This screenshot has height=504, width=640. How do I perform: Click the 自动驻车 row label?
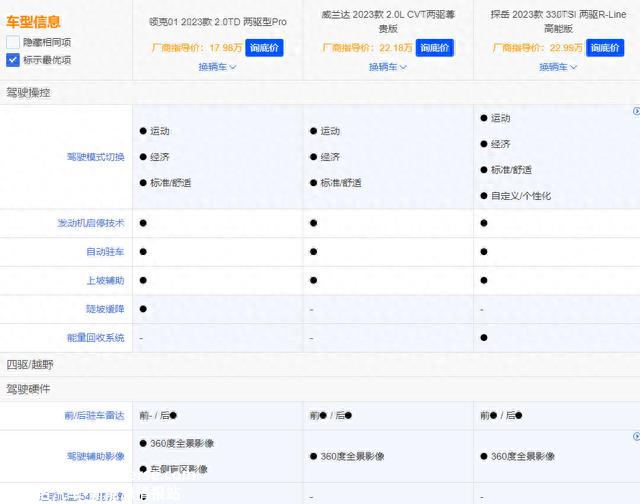pos(105,252)
